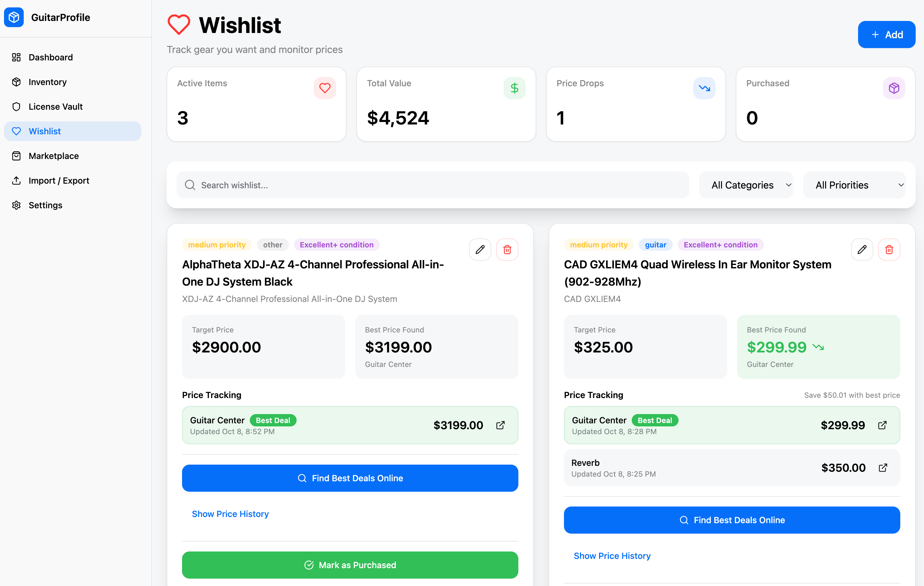The width and height of the screenshot is (924, 586).
Task: Open the Marketplace page from the sidebar
Action: pos(54,156)
